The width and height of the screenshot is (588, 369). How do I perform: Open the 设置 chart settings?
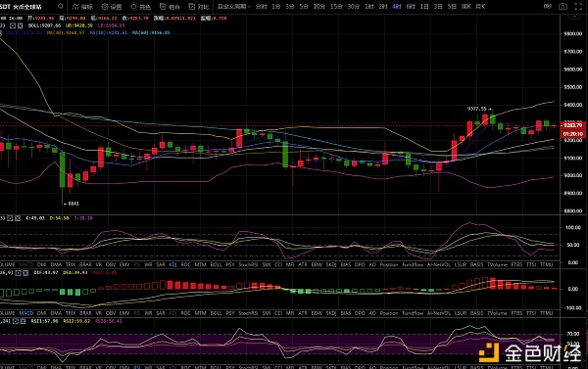click(112, 7)
